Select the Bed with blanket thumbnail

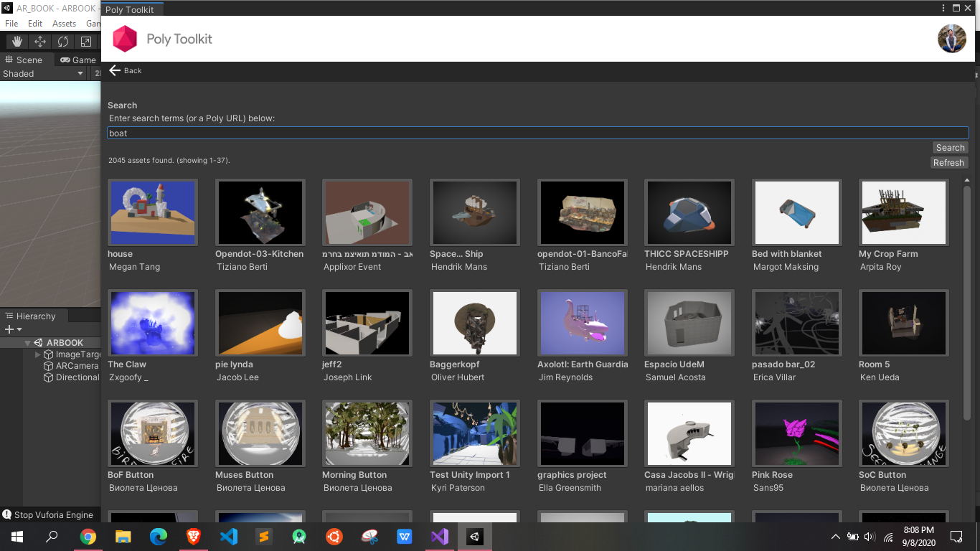click(x=797, y=212)
